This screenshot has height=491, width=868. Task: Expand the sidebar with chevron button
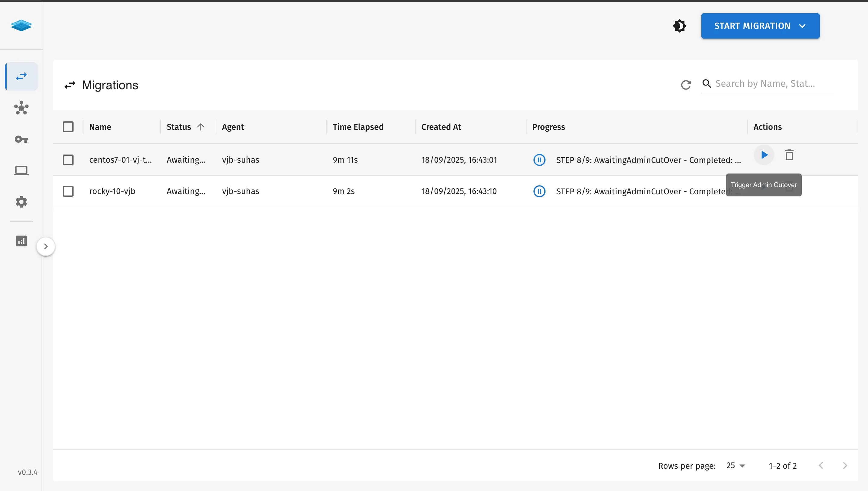46,246
